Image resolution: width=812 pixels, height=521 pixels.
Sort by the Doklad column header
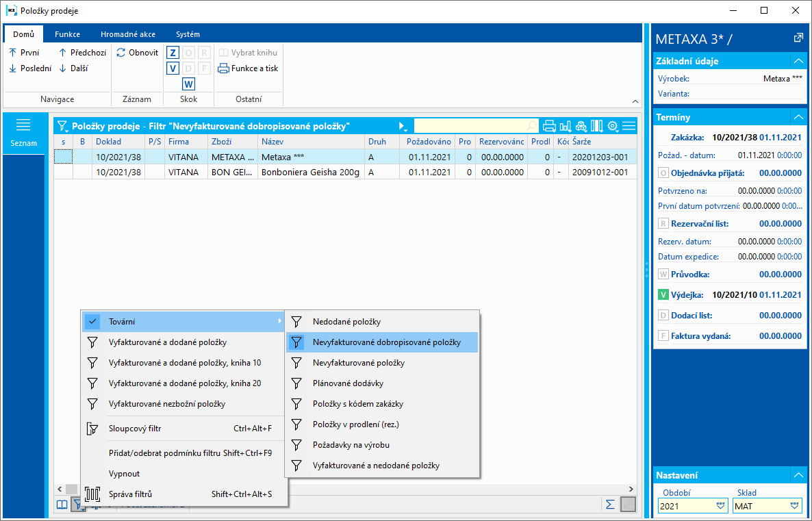[118, 142]
